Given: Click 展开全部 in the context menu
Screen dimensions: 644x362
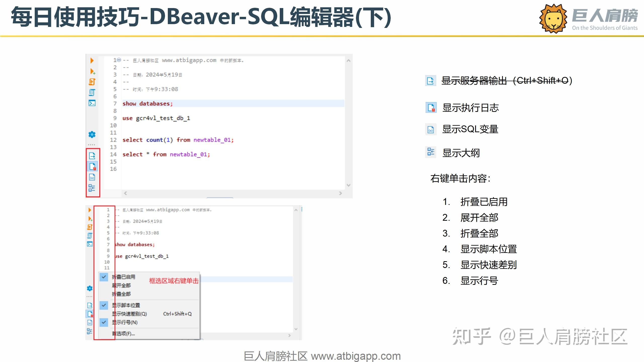Looking at the screenshot, I should point(121,285).
